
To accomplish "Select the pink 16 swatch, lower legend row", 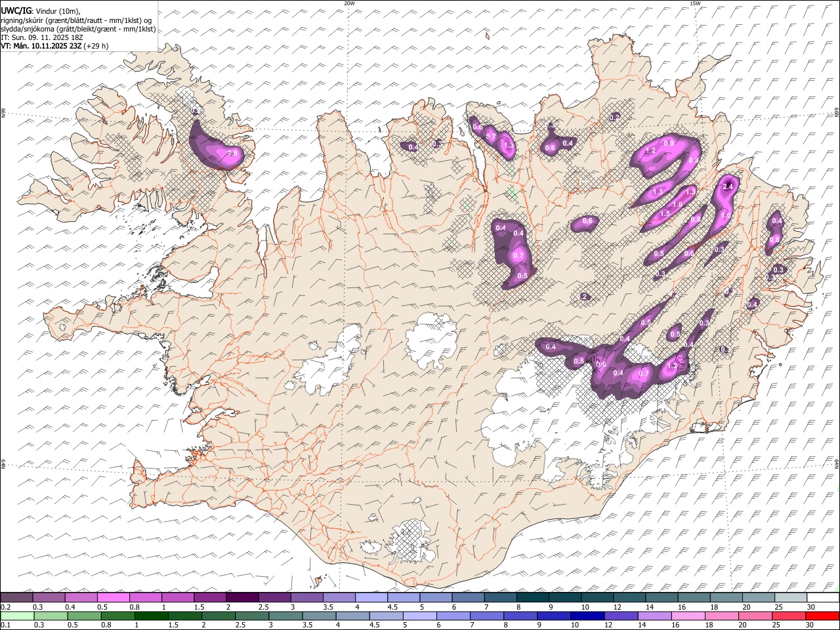I will coord(688,616).
